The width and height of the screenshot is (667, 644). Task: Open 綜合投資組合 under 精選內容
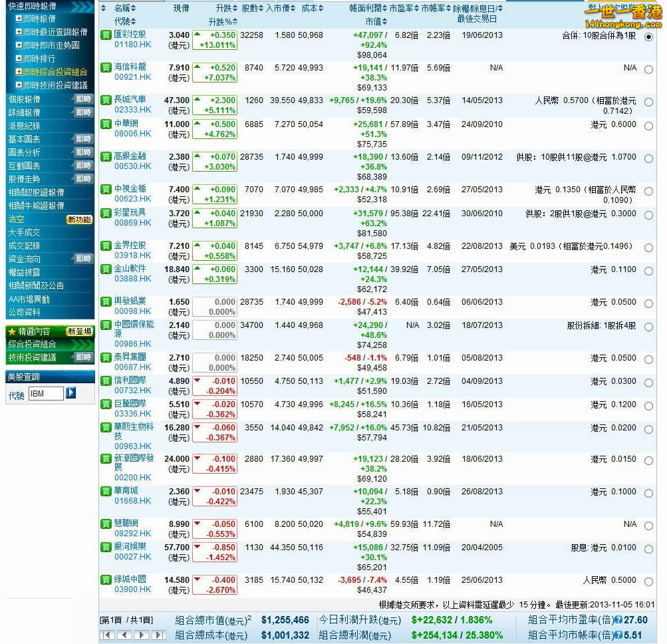[32, 344]
